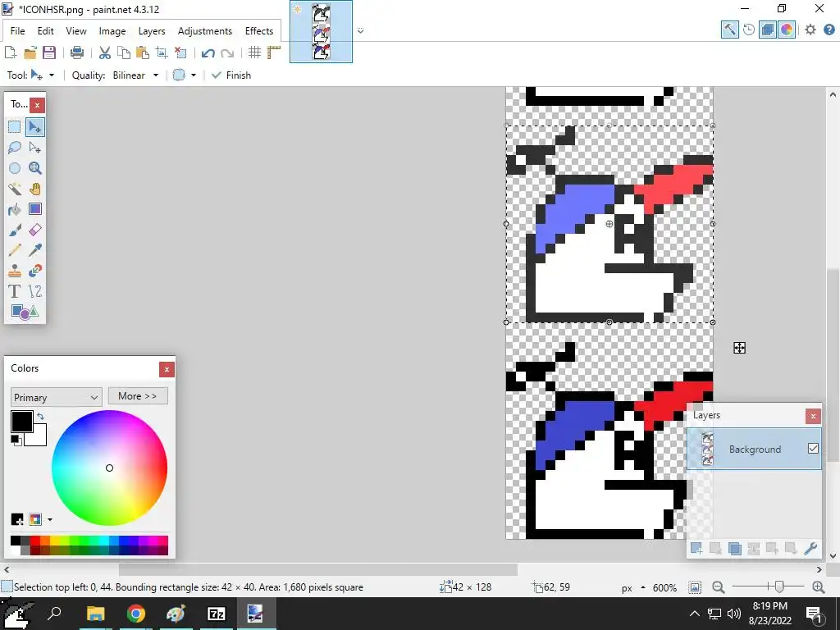Screen dimensions: 840x630
Task: Open the View menu
Action: click(x=76, y=31)
